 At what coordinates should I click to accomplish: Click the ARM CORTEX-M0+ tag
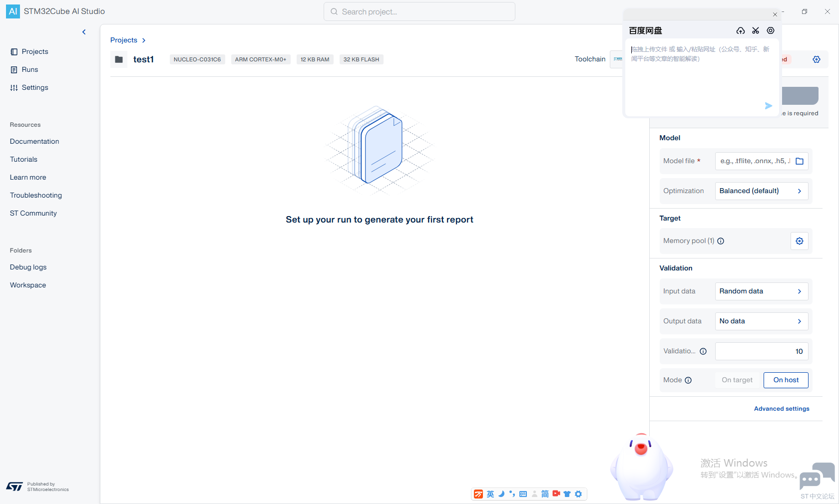tap(261, 59)
